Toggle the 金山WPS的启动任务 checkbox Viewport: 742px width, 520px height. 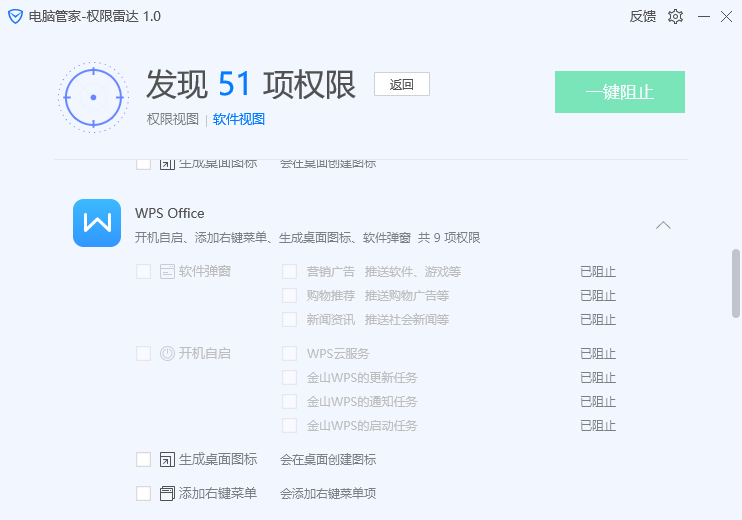click(290, 426)
